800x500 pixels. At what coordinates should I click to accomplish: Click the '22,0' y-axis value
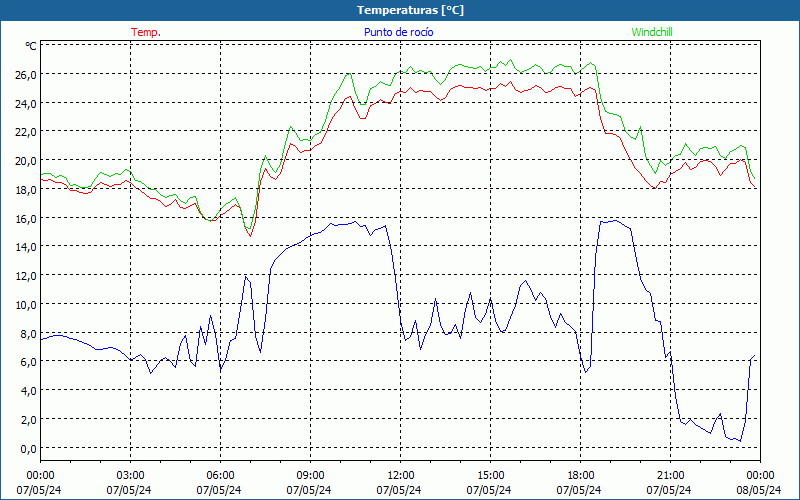pyautogui.click(x=26, y=132)
